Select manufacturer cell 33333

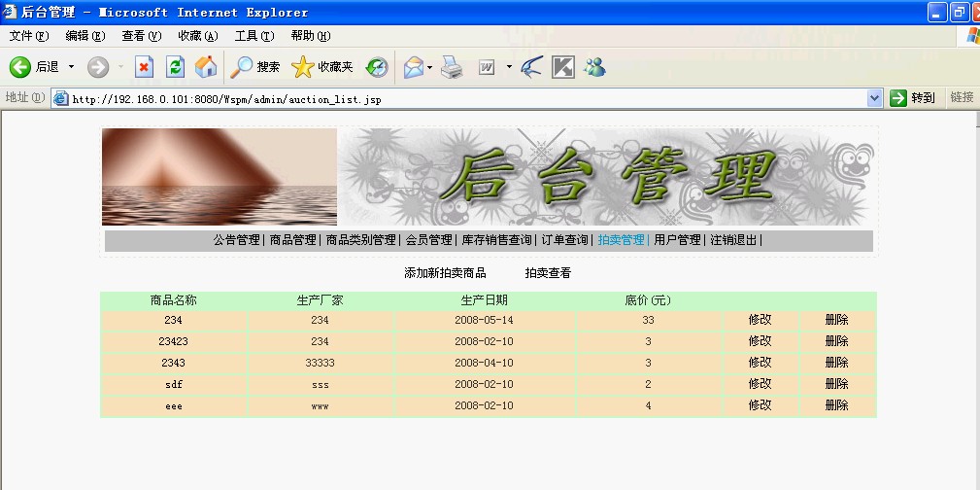pyautogui.click(x=320, y=363)
